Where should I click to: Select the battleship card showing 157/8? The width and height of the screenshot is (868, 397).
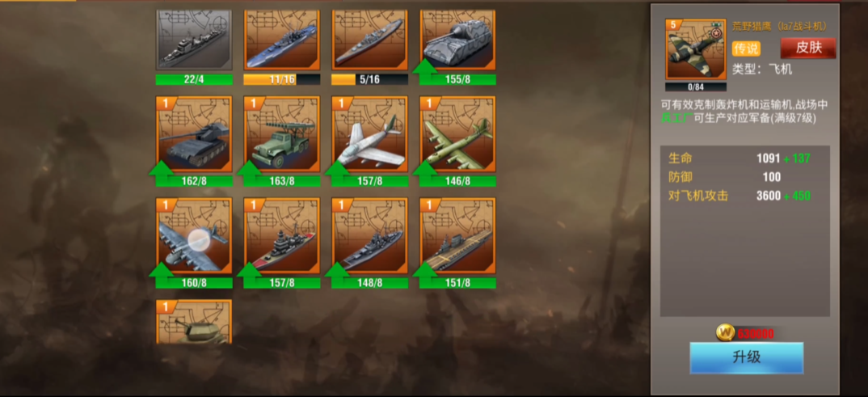click(x=282, y=236)
